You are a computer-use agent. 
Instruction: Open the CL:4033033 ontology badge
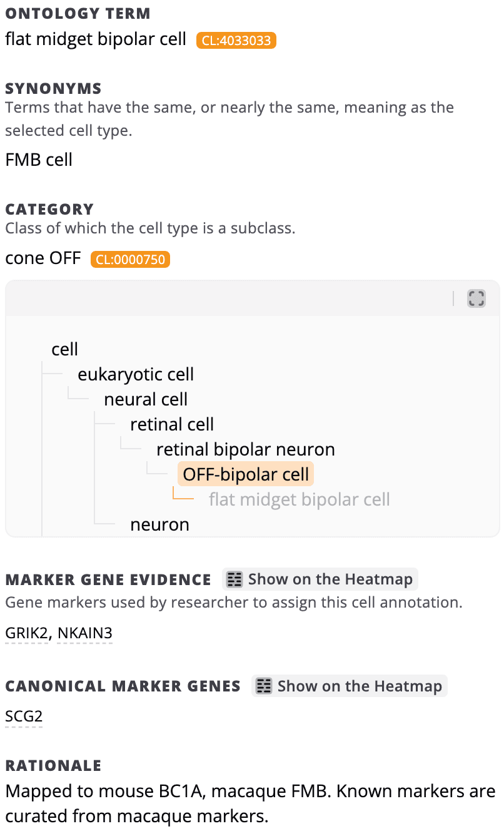tap(235, 40)
